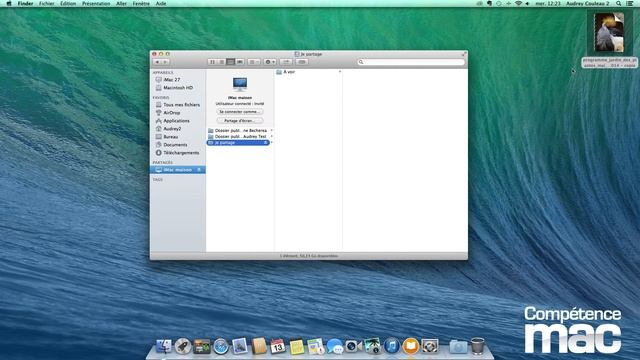The width and height of the screenshot is (640, 360).
Task: Go back with the Finder back arrow
Action: tap(157, 62)
